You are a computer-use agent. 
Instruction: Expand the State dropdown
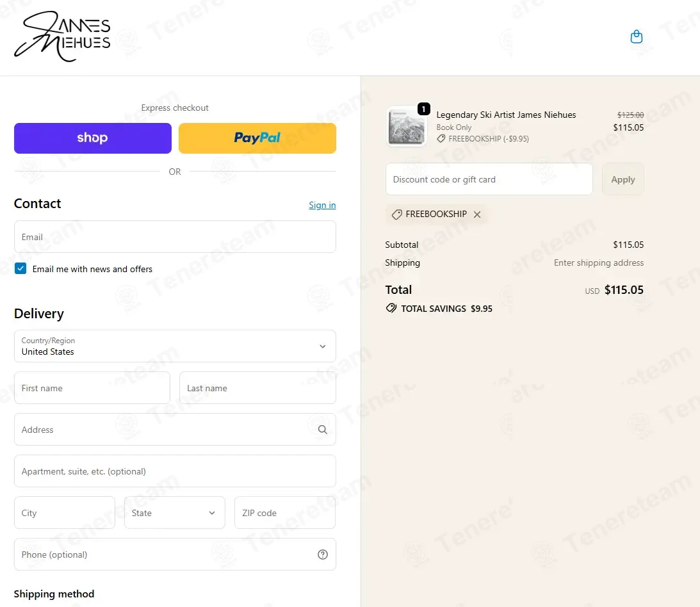point(175,512)
